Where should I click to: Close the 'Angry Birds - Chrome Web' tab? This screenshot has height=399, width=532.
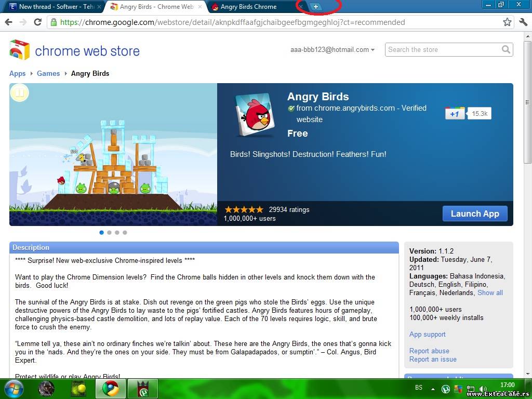[200, 6]
